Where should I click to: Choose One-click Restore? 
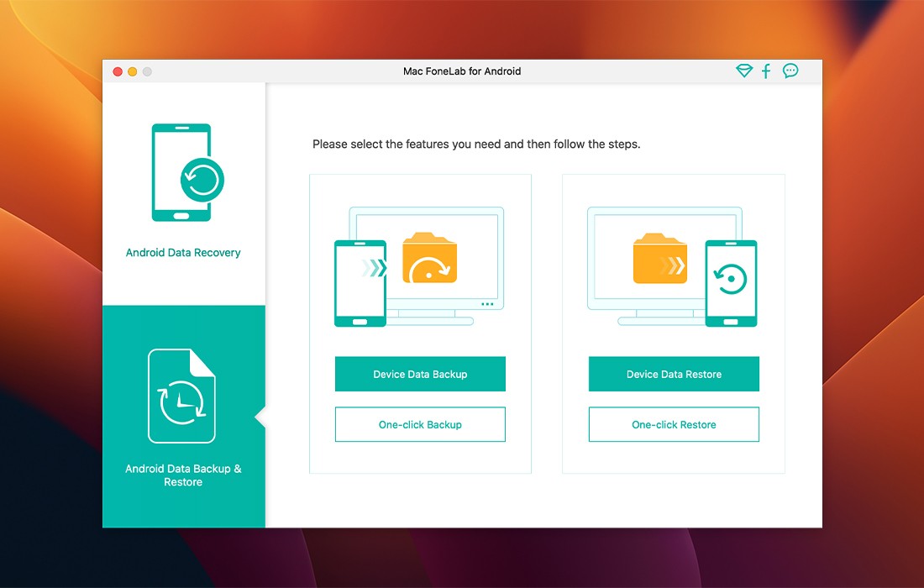point(674,425)
